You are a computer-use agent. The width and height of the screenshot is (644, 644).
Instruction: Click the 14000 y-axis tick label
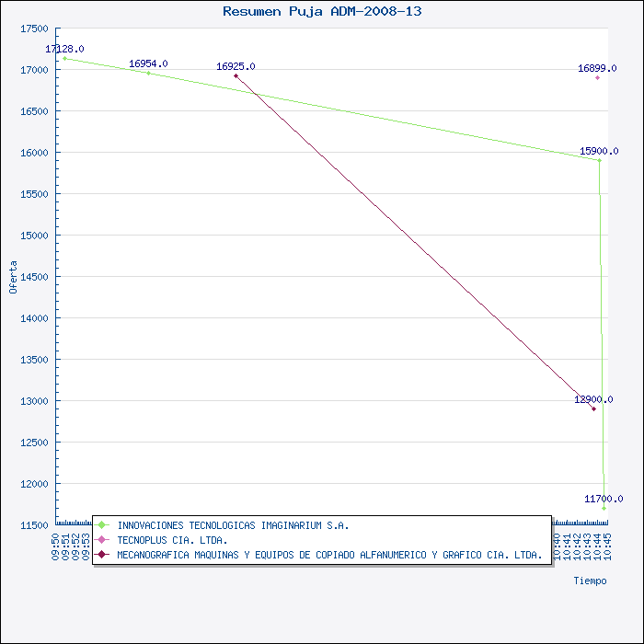[x=34, y=318]
